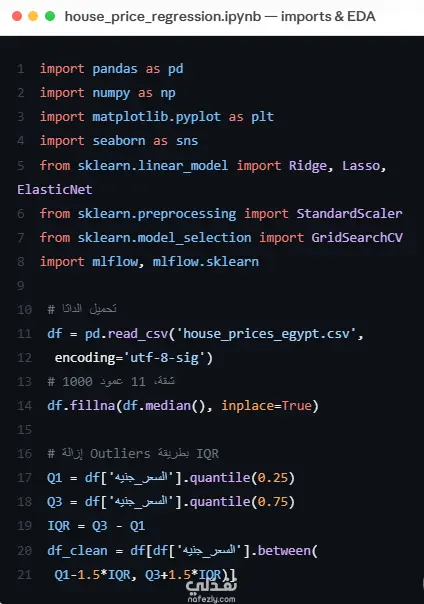Click the Nafezly watermark logo
This screenshot has width=424, height=604.
211,586
